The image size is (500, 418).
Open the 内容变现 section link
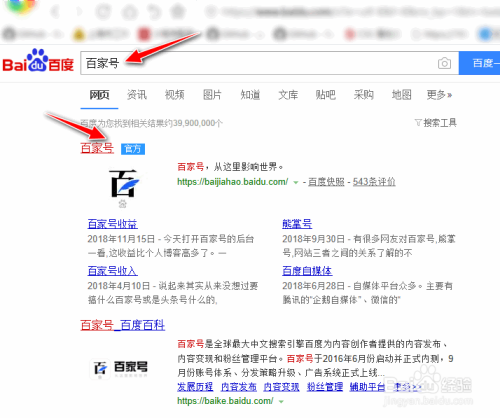[x=281, y=387]
